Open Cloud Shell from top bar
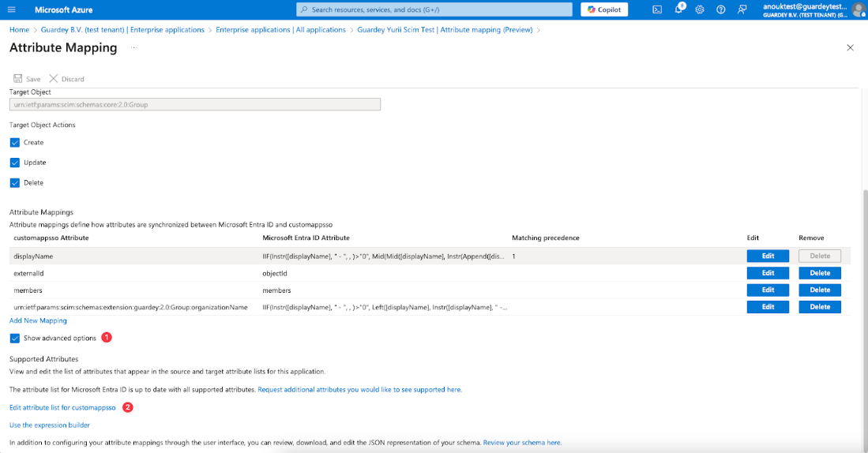The height and width of the screenshot is (453, 868). [656, 9]
